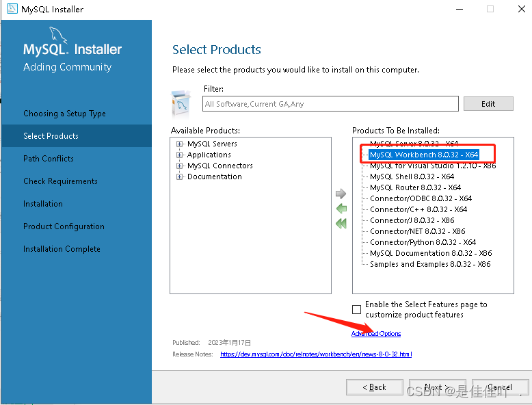Viewport: 532px width, 405px height.
Task: Click the gray right arrow add-product icon
Action: click(x=341, y=194)
